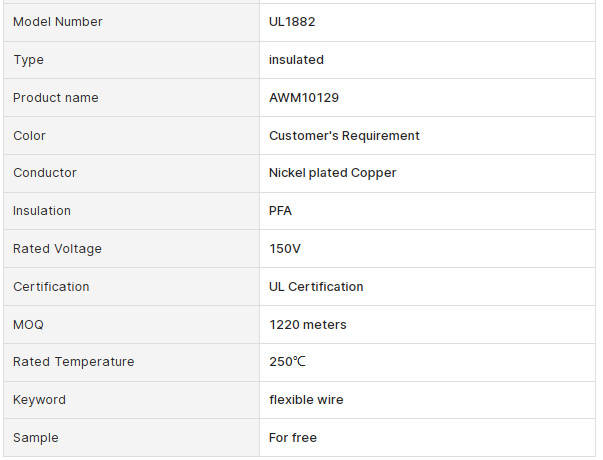Select the 250℃ temperature value
Screen dimensions: 603x460
(x=287, y=362)
